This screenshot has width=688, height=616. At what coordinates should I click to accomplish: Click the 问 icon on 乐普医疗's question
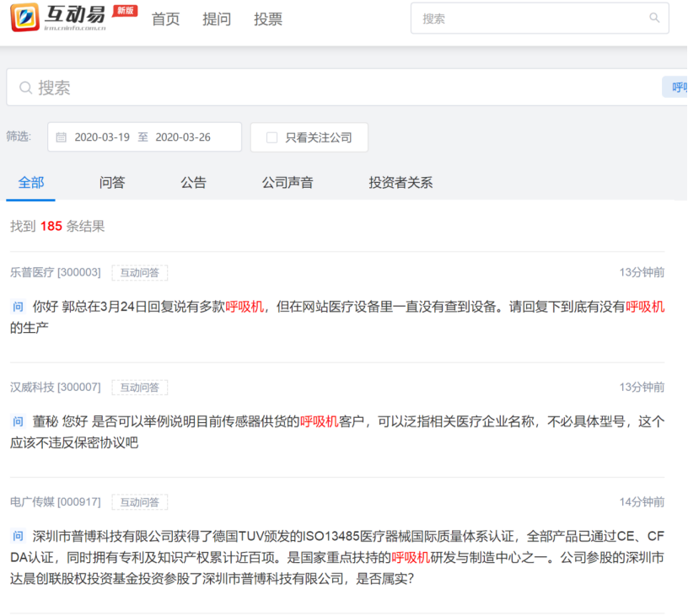tap(16, 307)
